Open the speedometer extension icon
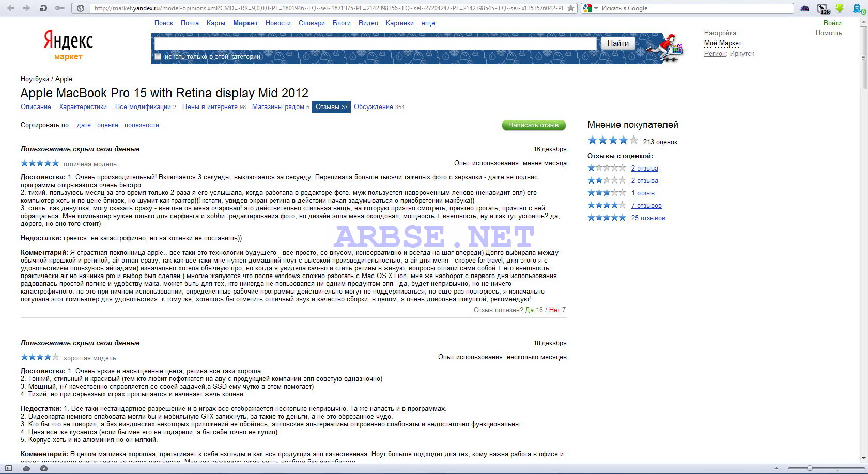The image size is (868, 474). coord(804,8)
